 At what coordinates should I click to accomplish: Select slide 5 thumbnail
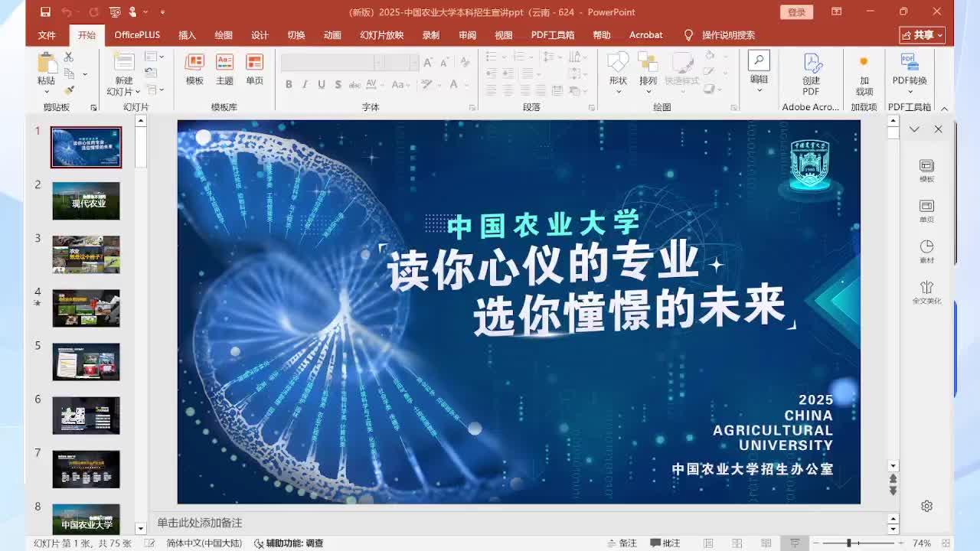[86, 361]
